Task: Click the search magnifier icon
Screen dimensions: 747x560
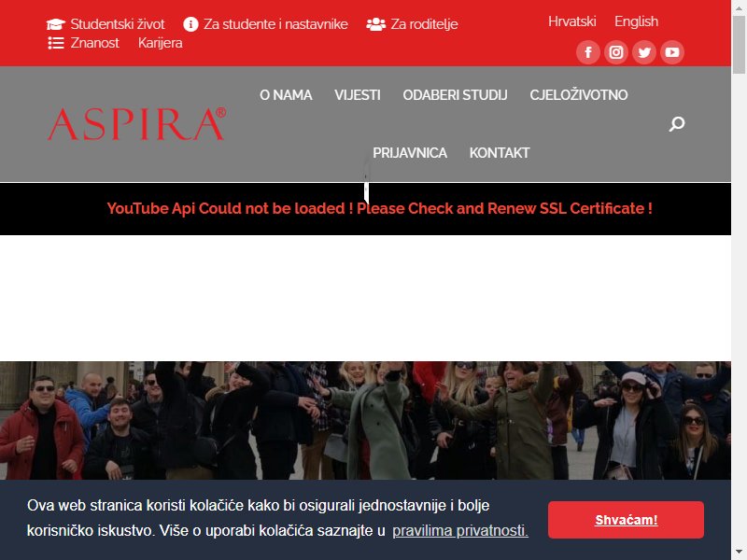Action: tap(676, 124)
